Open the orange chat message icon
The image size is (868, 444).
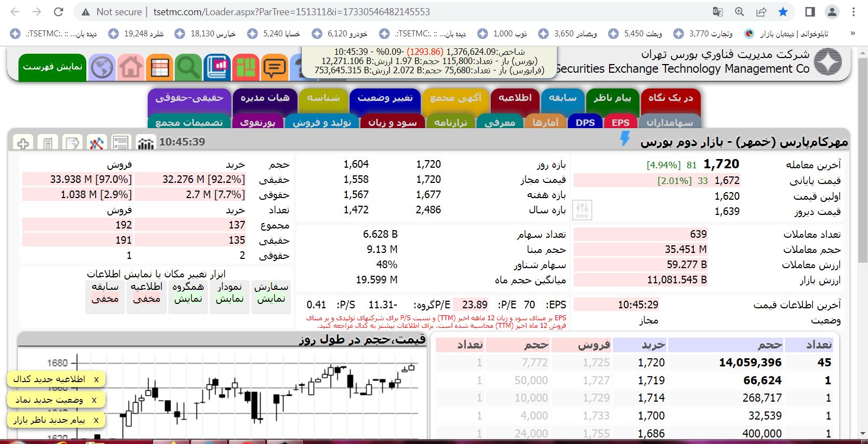[275, 68]
